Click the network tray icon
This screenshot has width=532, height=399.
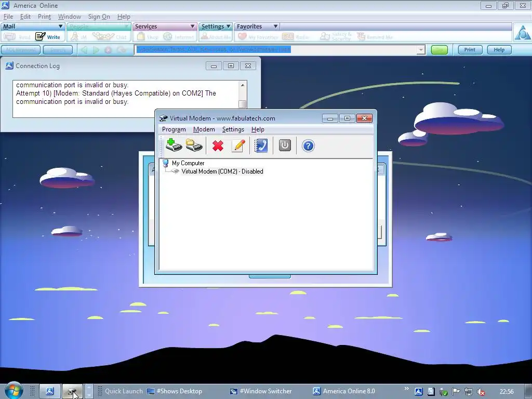(x=469, y=392)
